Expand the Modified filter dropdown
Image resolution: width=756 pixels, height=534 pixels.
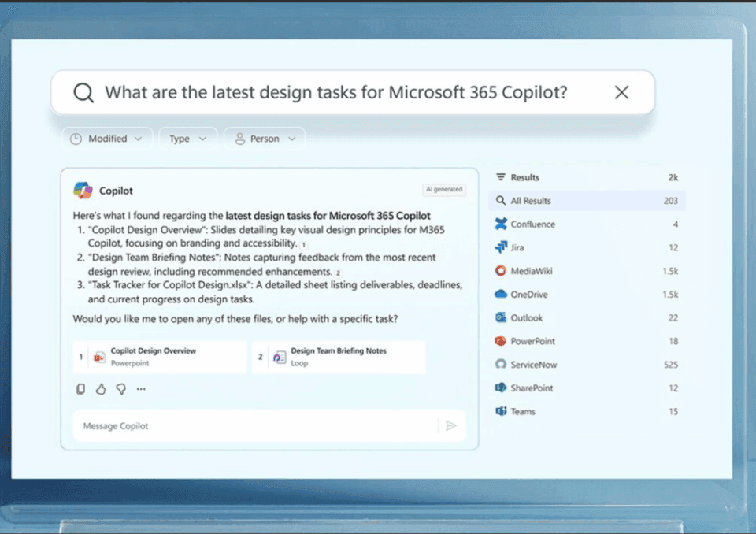click(x=107, y=139)
